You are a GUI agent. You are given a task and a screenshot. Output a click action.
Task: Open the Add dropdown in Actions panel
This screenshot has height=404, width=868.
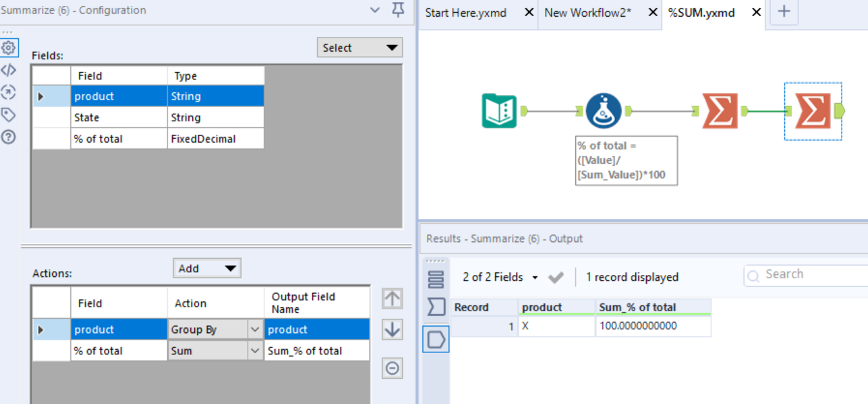[206, 268]
